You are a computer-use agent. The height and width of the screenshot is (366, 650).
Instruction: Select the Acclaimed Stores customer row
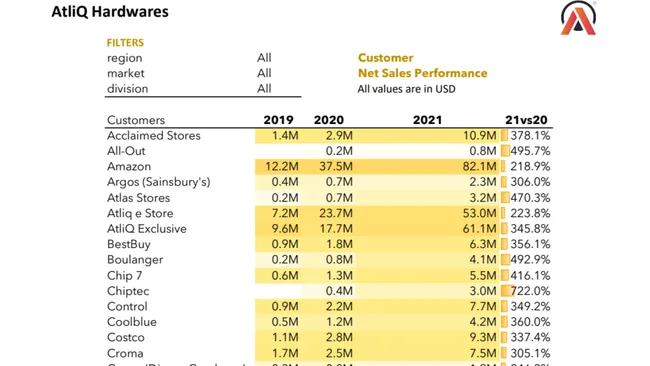(x=328, y=136)
